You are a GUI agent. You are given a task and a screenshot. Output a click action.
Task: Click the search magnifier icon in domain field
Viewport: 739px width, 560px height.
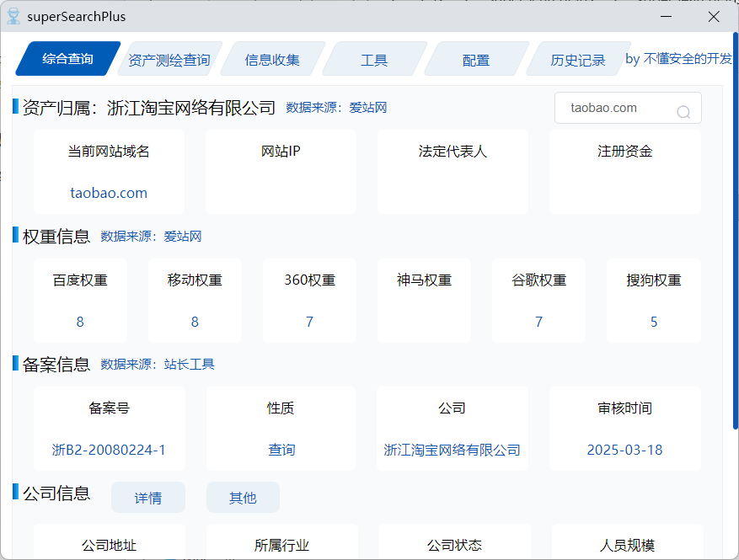(683, 112)
